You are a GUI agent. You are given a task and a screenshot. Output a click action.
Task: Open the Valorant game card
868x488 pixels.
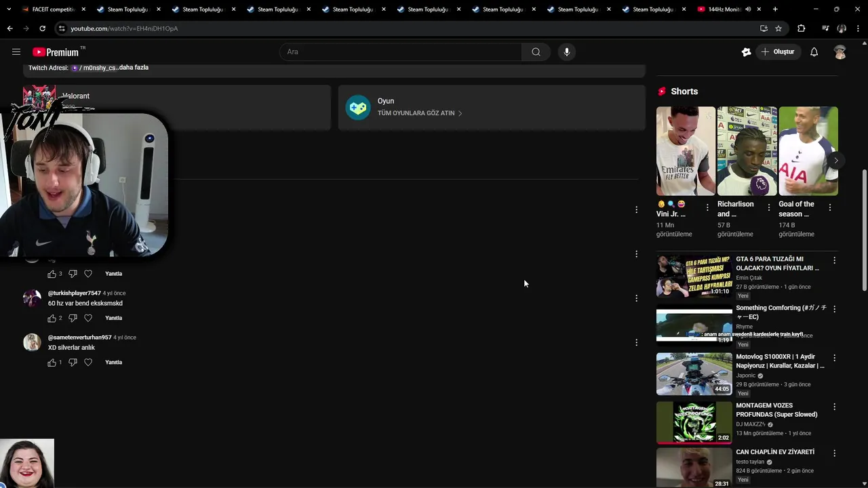176,107
